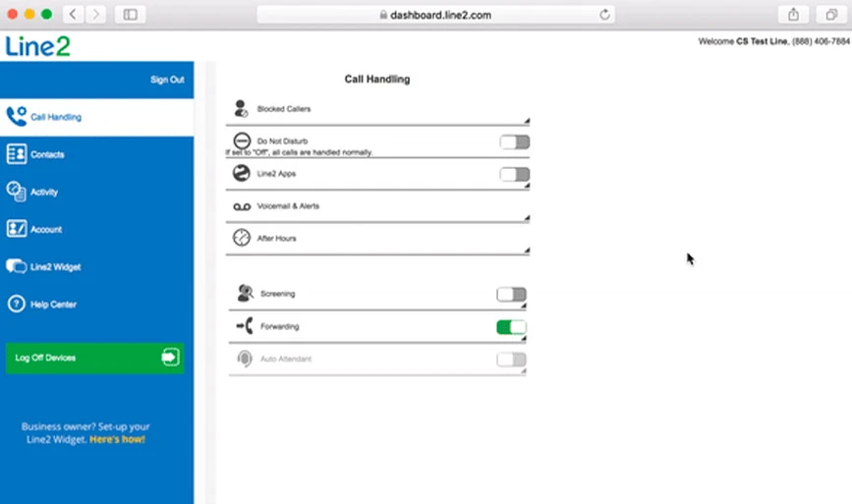Show Safari tab overview
The image size is (852, 504).
(831, 14)
